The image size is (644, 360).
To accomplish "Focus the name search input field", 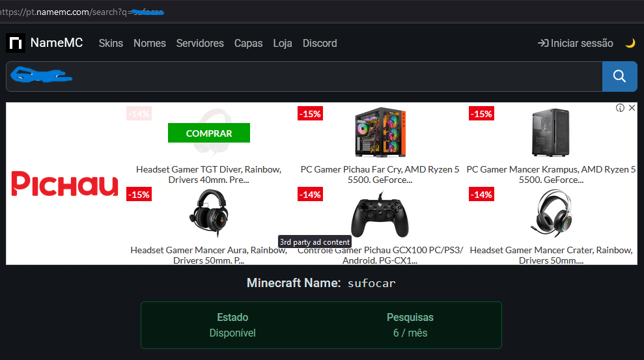I will [304, 76].
